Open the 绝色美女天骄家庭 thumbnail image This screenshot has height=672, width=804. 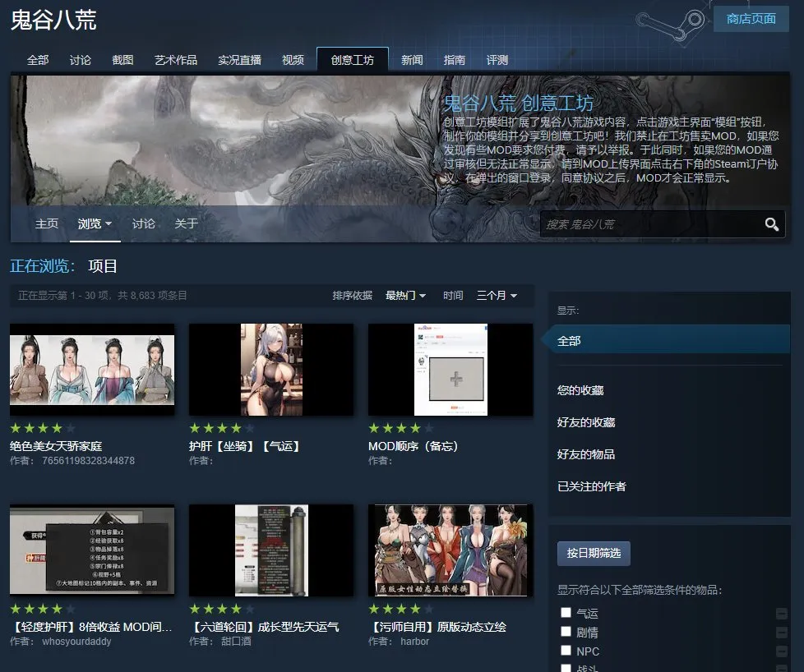92,370
